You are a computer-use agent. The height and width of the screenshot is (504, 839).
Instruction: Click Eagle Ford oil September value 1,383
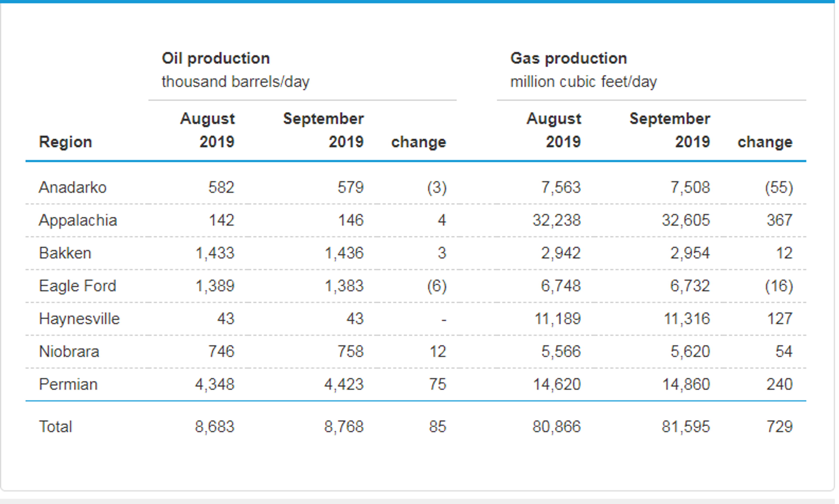344,286
